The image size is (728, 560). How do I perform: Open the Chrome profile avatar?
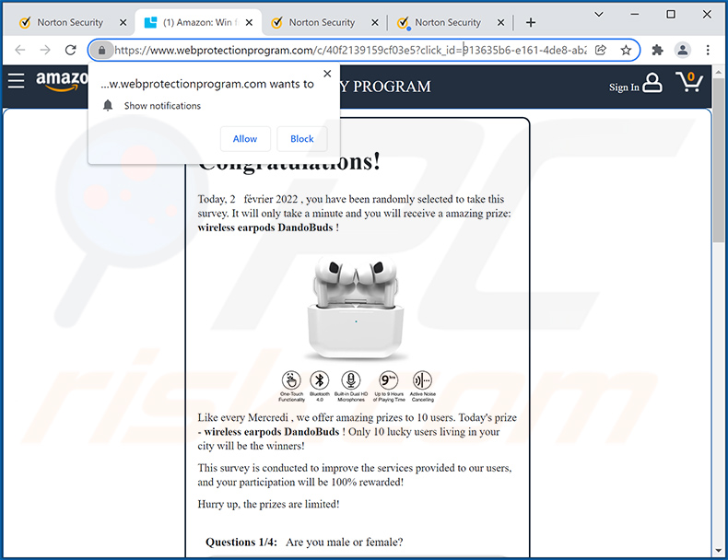[x=683, y=50]
